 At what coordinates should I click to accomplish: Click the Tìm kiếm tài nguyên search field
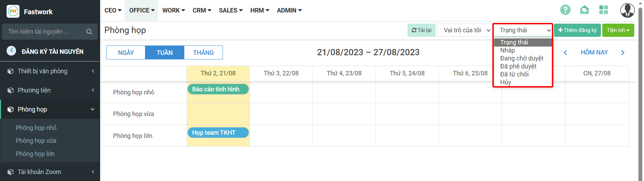pyautogui.click(x=43, y=32)
